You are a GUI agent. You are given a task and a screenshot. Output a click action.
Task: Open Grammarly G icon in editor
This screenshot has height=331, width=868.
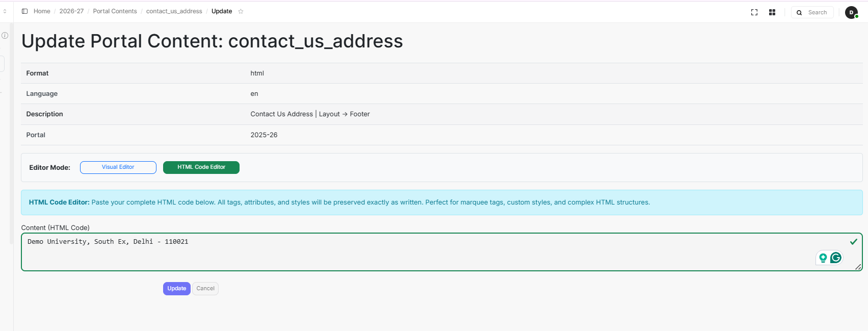tap(836, 258)
